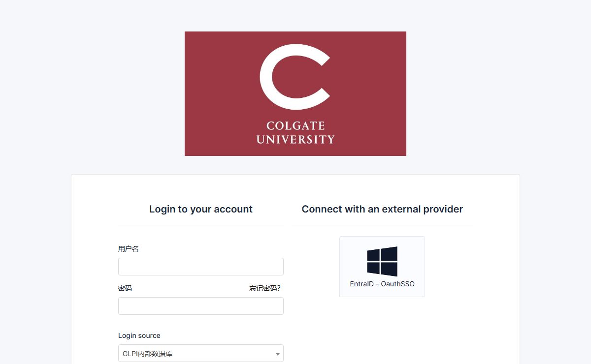Click the COLGATE UNIVERSITY wordmark text

click(295, 133)
